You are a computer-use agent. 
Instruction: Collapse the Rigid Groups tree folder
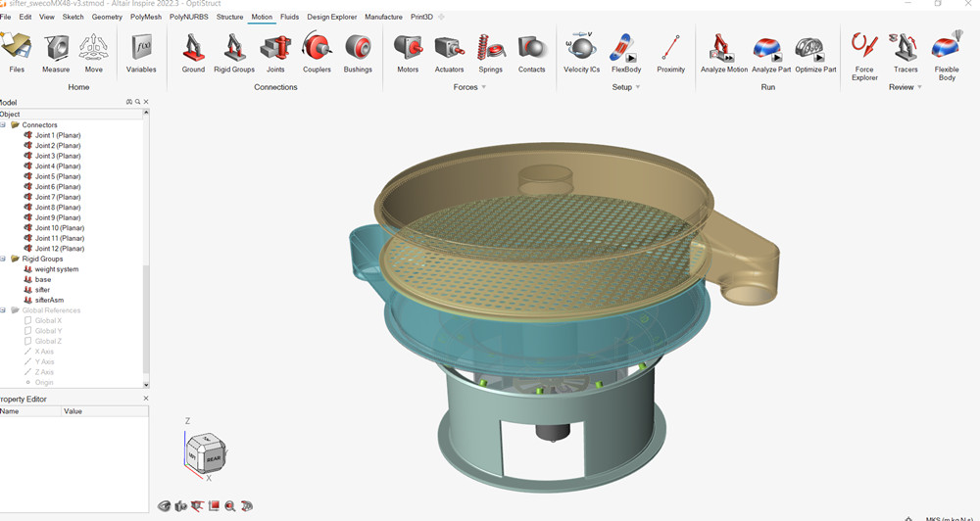[3, 260]
